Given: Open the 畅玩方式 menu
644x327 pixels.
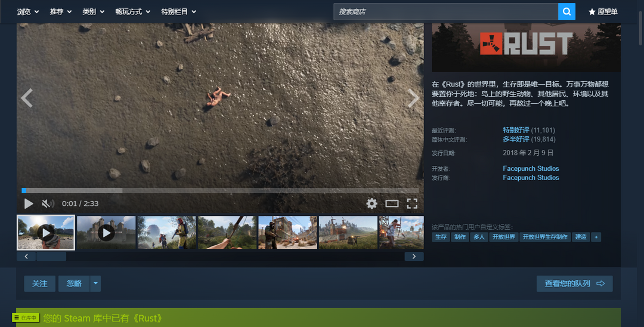Looking at the screenshot, I should [132, 11].
